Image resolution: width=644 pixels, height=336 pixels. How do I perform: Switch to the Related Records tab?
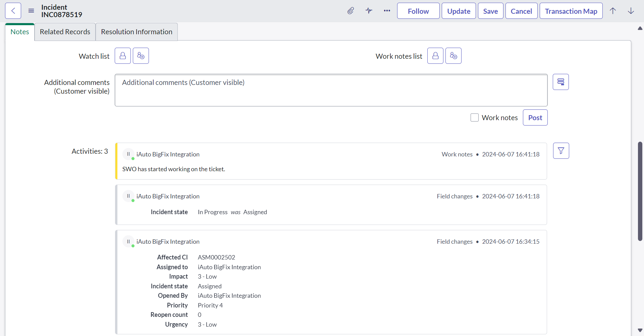point(65,32)
